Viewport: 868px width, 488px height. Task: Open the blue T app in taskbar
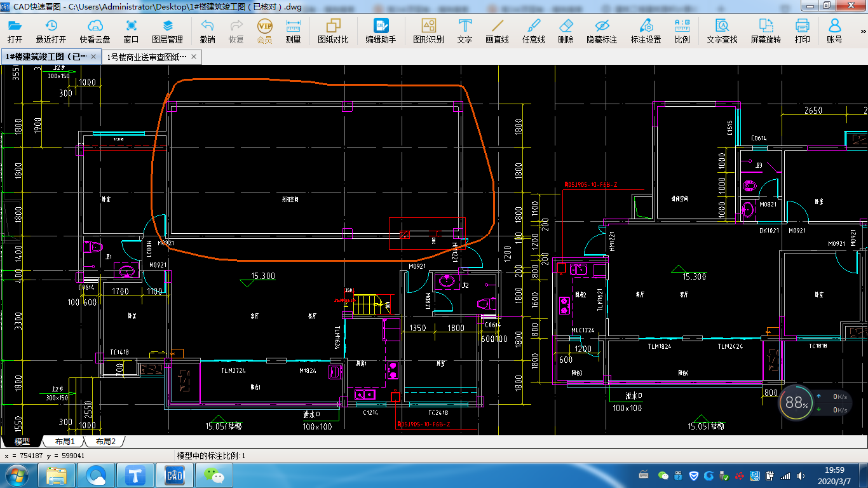(x=135, y=475)
